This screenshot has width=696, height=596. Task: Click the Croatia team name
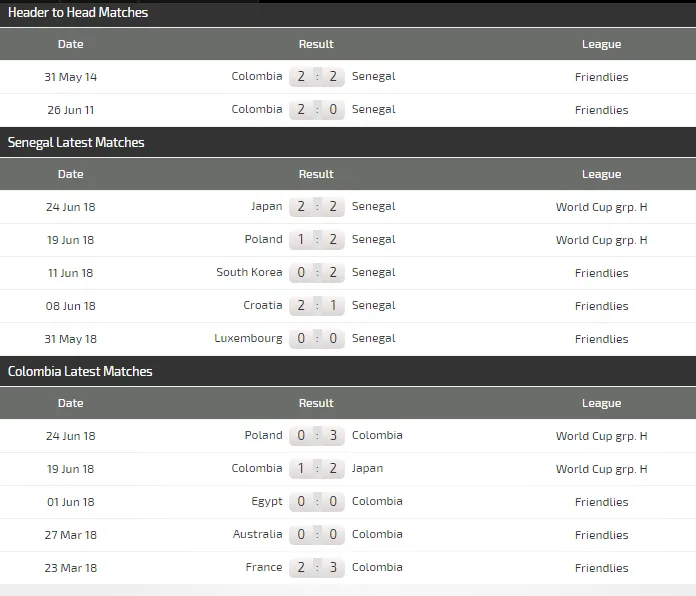pos(263,305)
